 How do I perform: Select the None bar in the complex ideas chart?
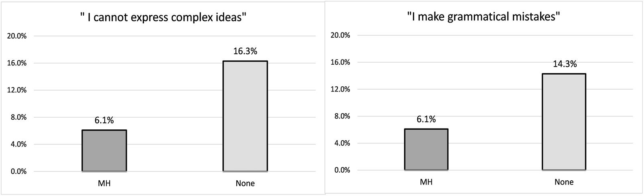pos(245,116)
